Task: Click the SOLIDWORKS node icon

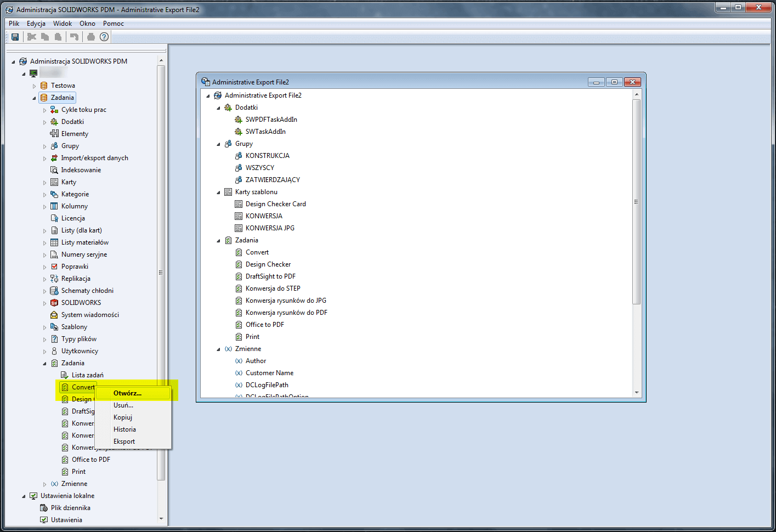Action: tap(54, 302)
